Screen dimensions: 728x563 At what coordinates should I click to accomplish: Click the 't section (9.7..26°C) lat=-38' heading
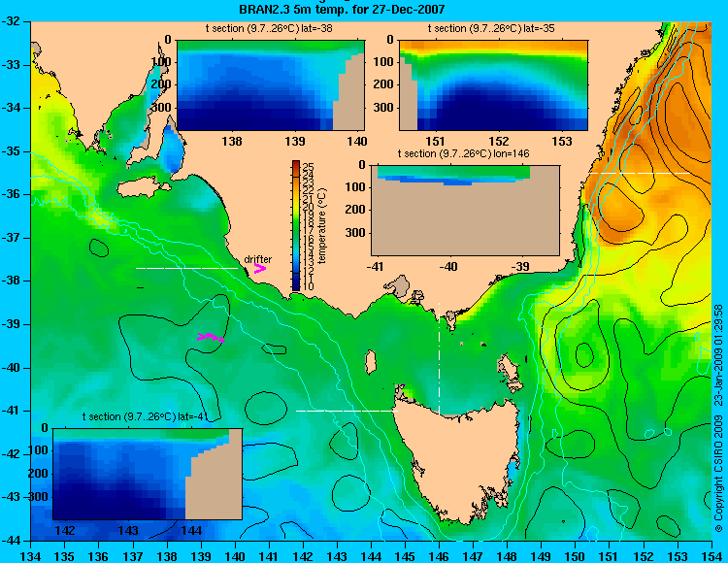269,29
